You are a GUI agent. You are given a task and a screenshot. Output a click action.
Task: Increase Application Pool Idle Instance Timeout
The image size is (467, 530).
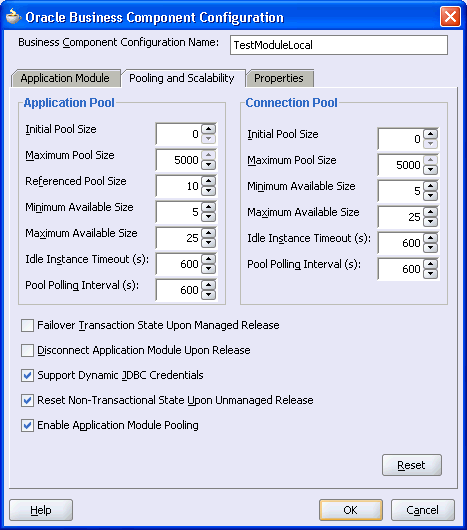pyautogui.click(x=208, y=259)
